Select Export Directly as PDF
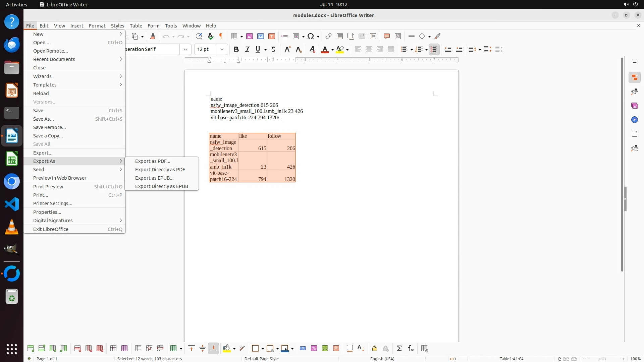The image size is (644, 362). [160, 170]
